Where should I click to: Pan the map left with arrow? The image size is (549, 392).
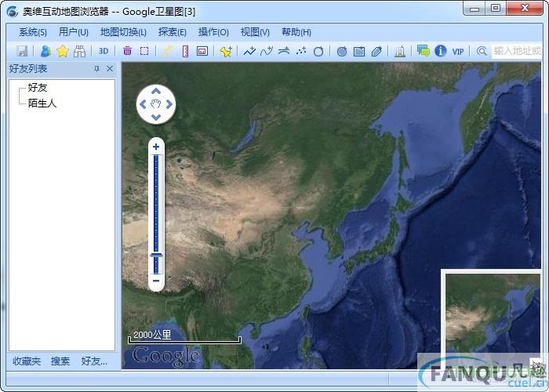(143, 104)
